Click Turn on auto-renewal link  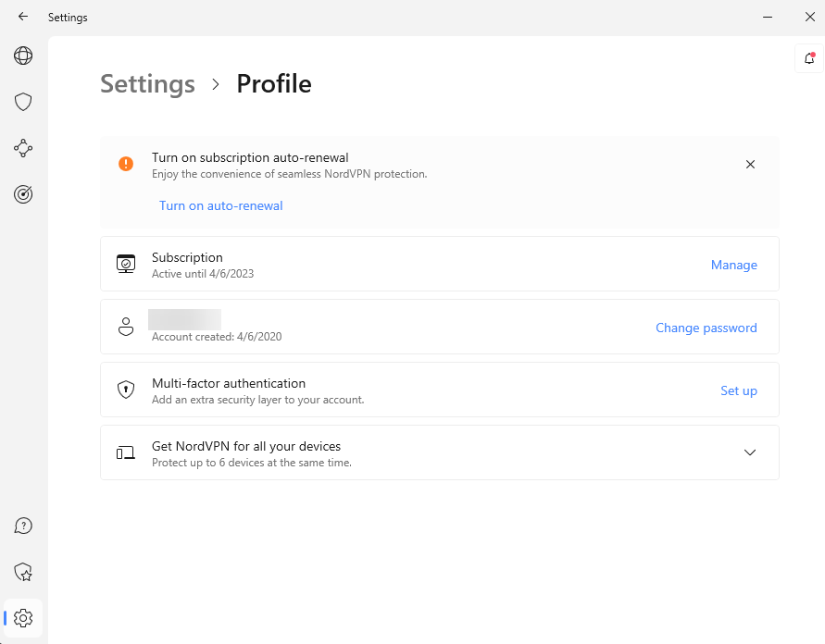221,206
